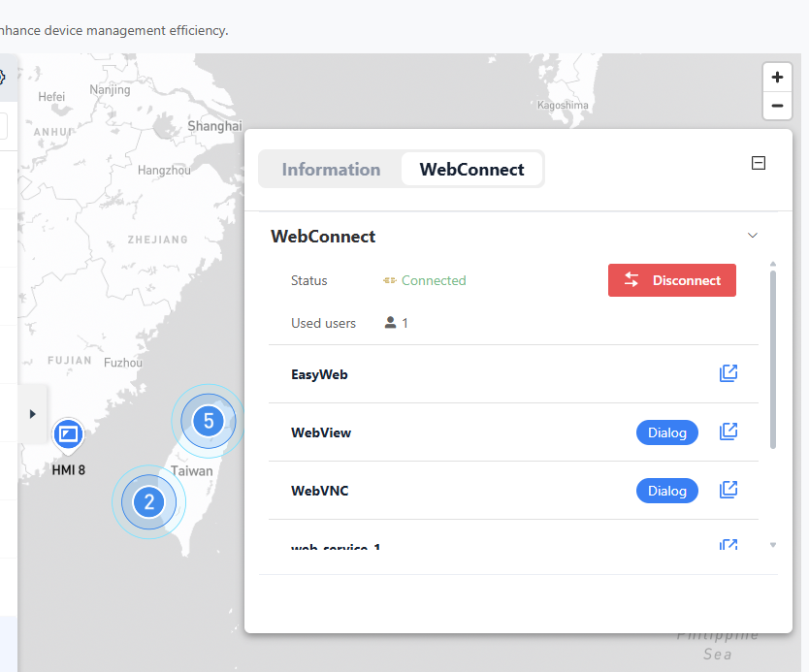Image resolution: width=809 pixels, height=672 pixels.
Task: Open WebVNC external link icon
Action: tap(728, 491)
